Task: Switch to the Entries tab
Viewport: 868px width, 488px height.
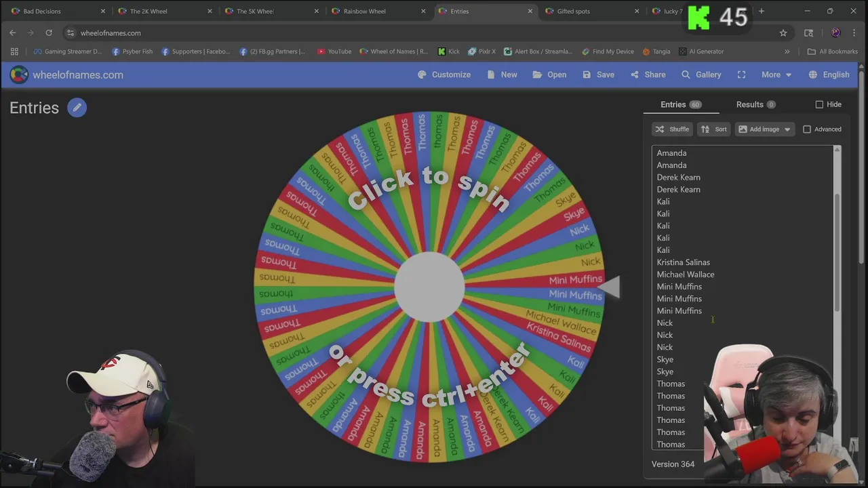Action: 680,104
